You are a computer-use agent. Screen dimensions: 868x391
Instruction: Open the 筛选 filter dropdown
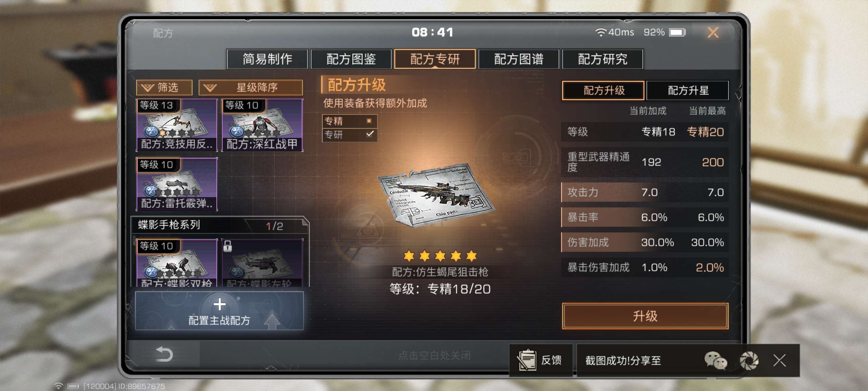(164, 88)
